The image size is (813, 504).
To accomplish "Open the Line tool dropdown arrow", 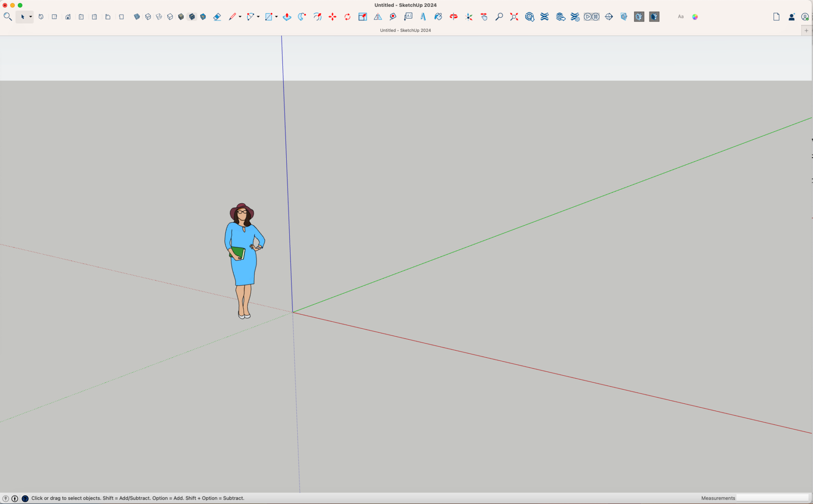I will (240, 17).
